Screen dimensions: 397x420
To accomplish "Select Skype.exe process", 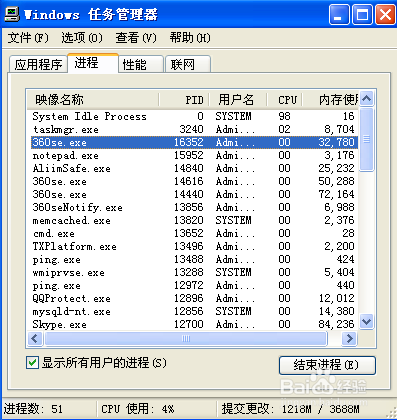I will click(193, 324).
